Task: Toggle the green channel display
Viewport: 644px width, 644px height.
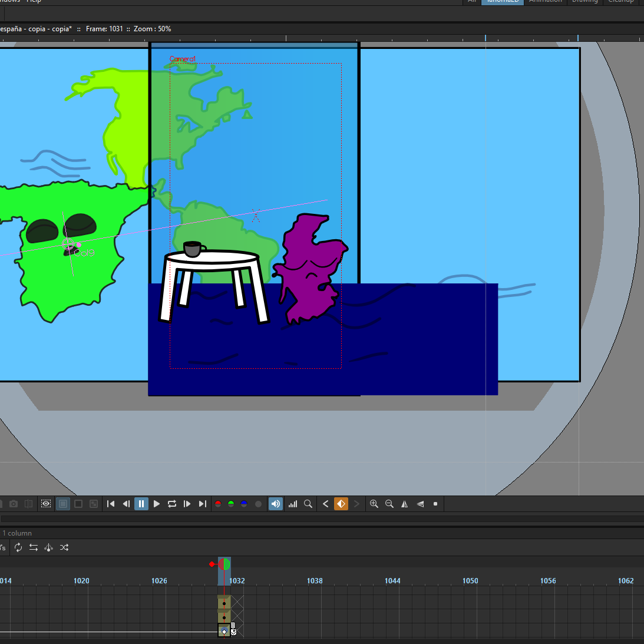Action: point(231,504)
